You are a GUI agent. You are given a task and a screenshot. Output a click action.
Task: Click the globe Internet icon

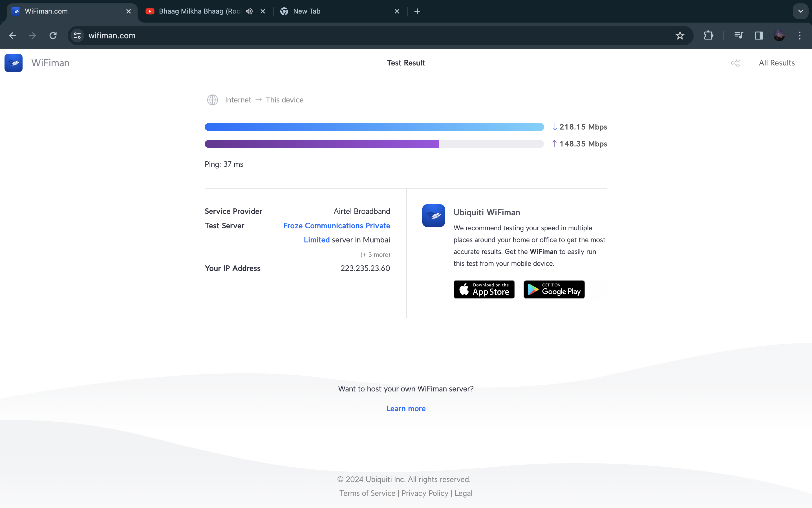(x=212, y=100)
